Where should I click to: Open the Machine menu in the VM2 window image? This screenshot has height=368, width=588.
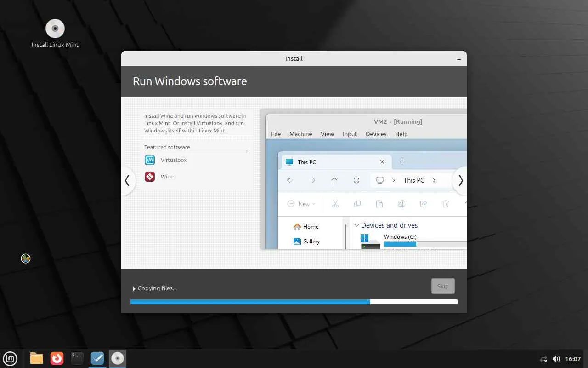click(301, 134)
